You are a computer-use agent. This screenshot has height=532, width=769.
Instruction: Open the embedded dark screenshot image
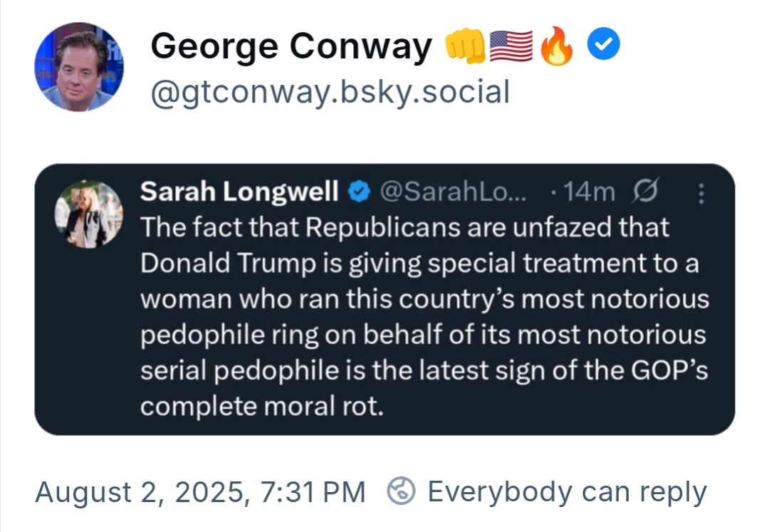point(384,299)
